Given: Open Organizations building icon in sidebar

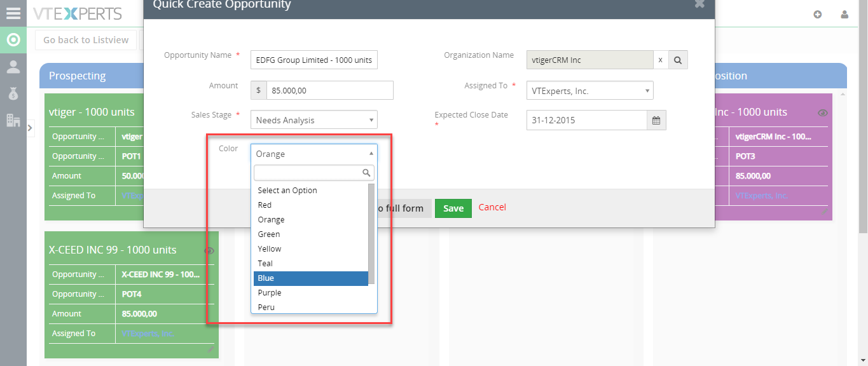Looking at the screenshot, I should [x=13, y=119].
